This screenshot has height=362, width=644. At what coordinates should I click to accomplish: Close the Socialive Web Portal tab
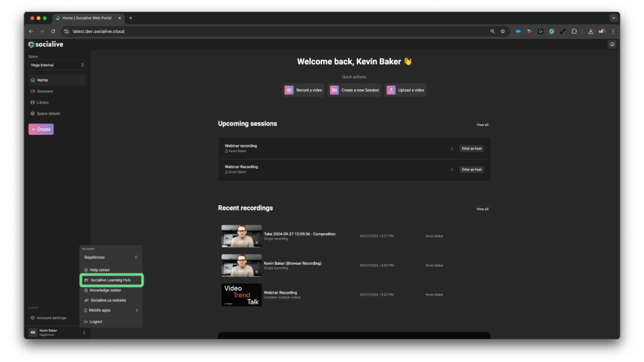(x=119, y=18)
